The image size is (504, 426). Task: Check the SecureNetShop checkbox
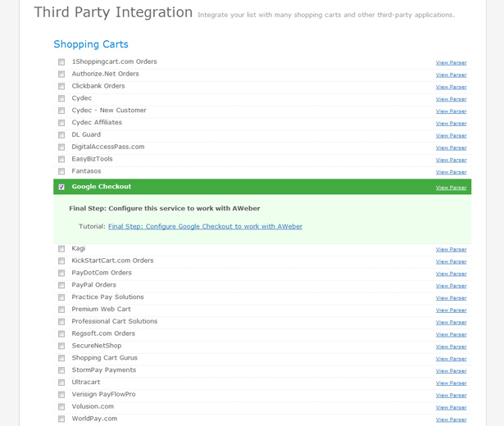[x=61, y=346]
